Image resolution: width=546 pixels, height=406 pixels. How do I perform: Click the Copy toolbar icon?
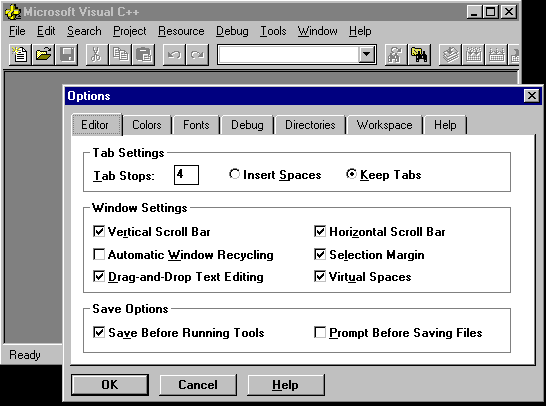coord(120,54)
